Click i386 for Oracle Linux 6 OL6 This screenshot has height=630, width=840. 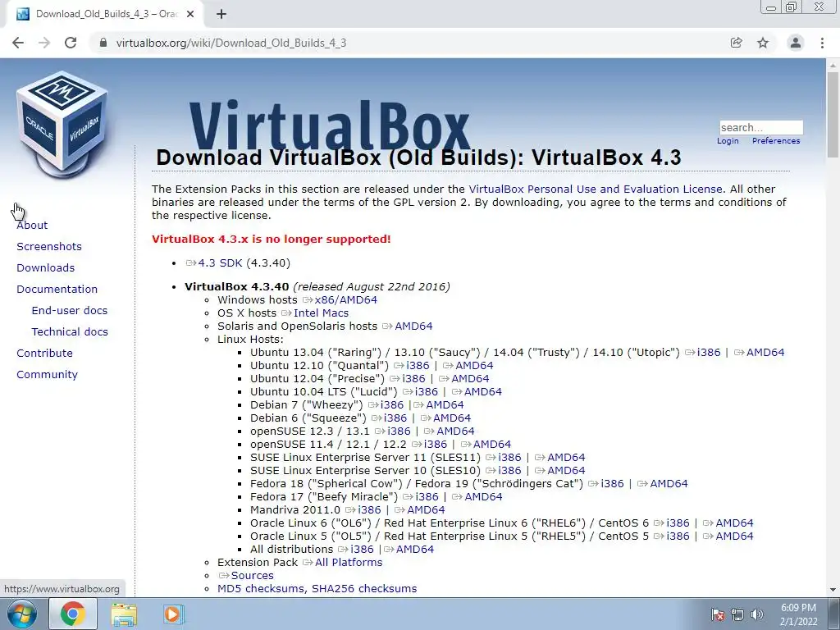pyautogui.click(x=678, y=523)
